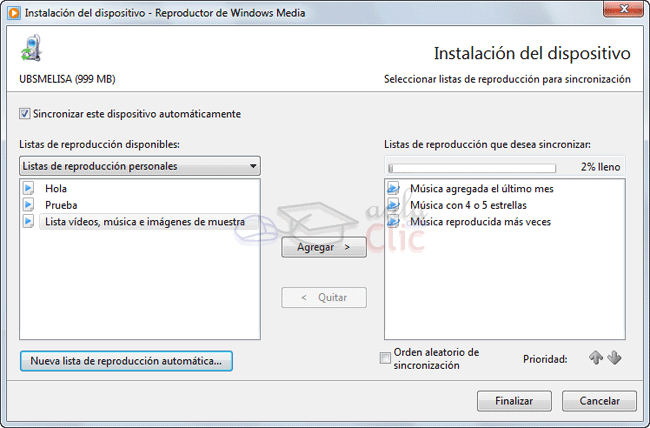Uncheck Sincronizar este dispositivo automáticamente
The image size is (650, 428).
(25, 114)
